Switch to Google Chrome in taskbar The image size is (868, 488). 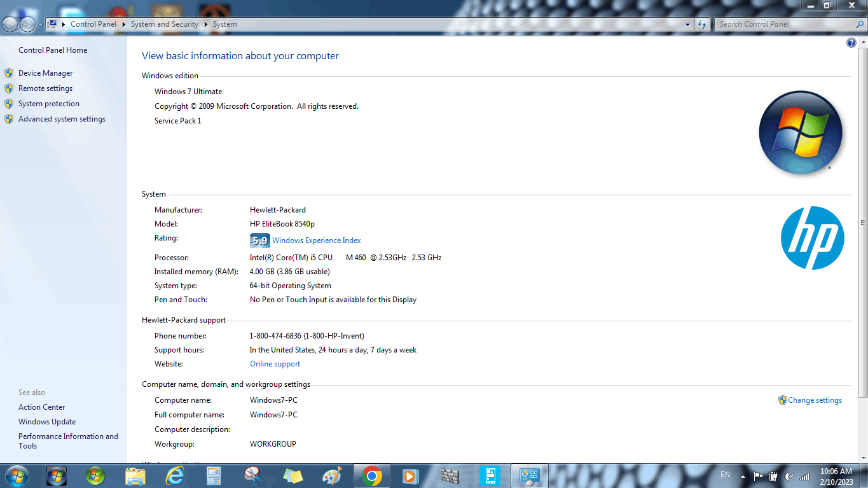point(371,475)
